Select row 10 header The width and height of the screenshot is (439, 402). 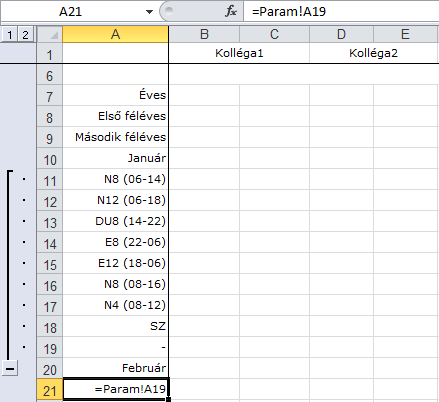click(50, 159)
